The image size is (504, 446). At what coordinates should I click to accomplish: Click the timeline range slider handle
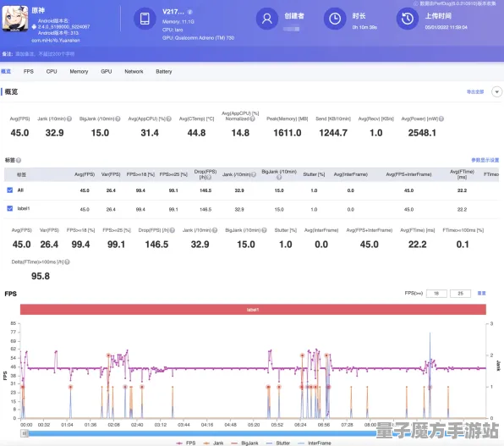coord(25,433)
